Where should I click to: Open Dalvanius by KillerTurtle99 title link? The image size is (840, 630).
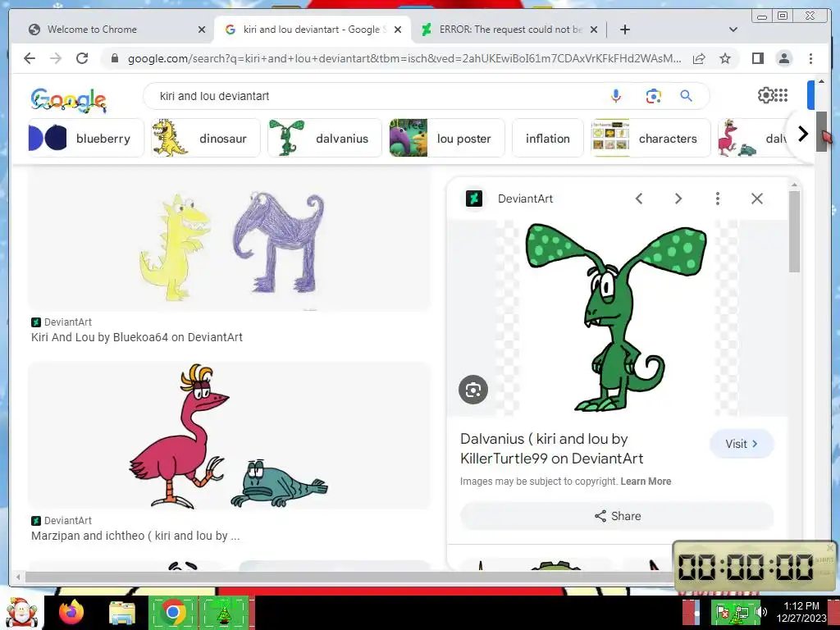click(x=552, y=449)
